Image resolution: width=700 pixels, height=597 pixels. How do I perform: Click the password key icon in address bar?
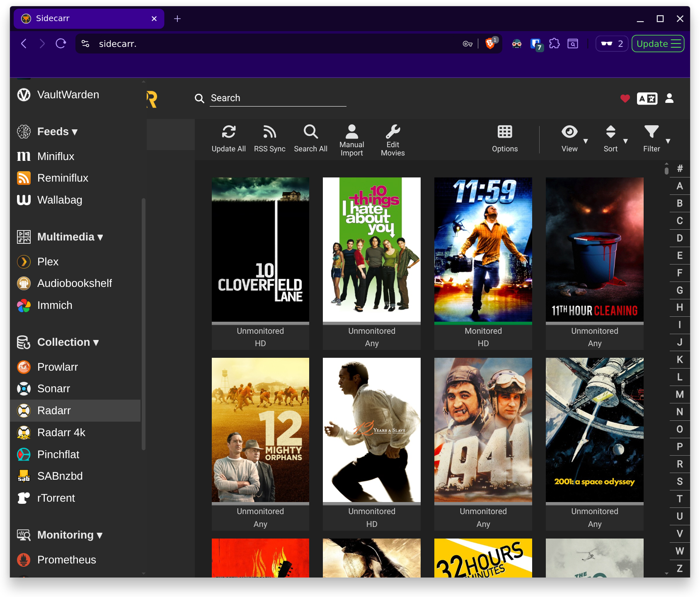coord(467,44)
